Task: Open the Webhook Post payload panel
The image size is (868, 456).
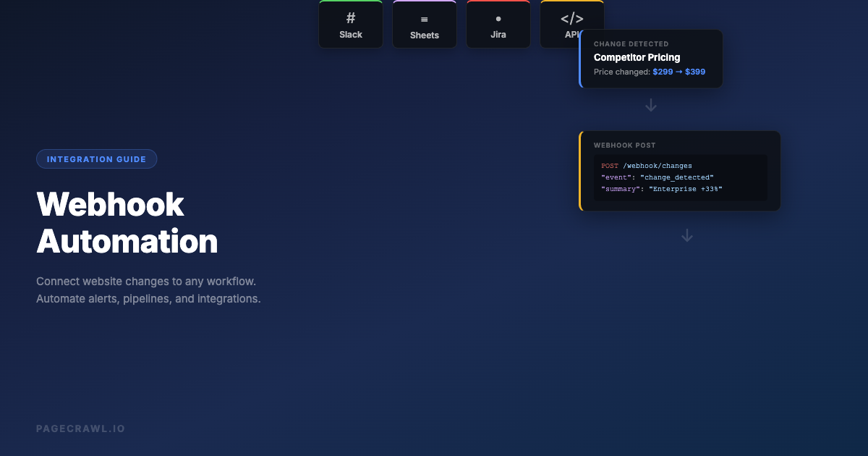Action: click(680, 171)
